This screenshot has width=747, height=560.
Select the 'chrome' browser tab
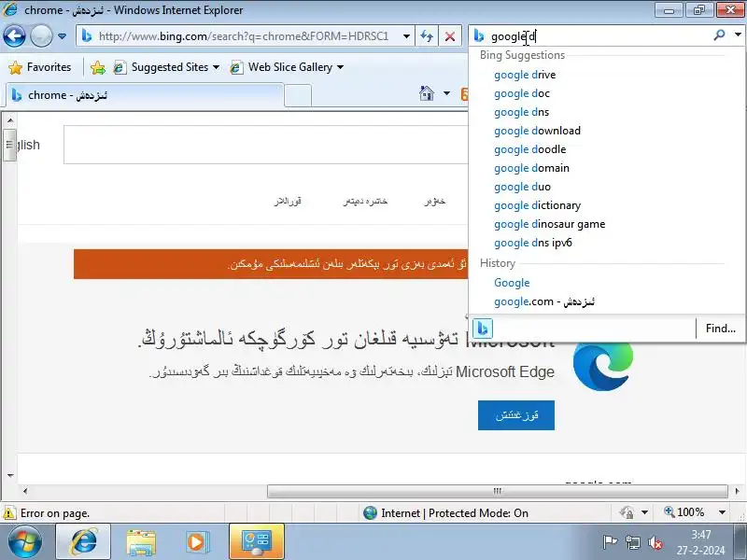[x=145, y=95]
